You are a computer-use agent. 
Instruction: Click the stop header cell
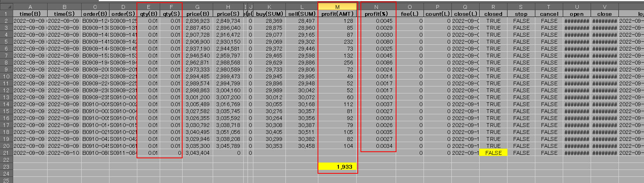(521, 14)
